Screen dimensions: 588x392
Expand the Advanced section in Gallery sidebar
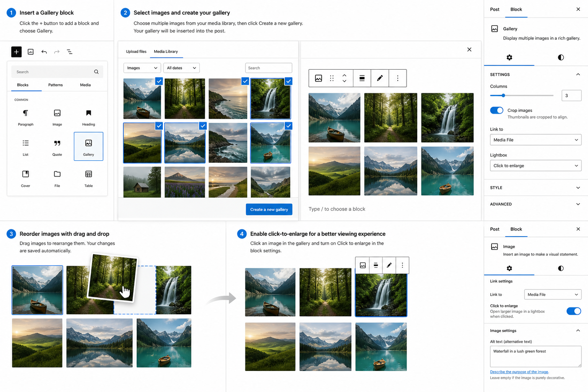tap(536, 204)
